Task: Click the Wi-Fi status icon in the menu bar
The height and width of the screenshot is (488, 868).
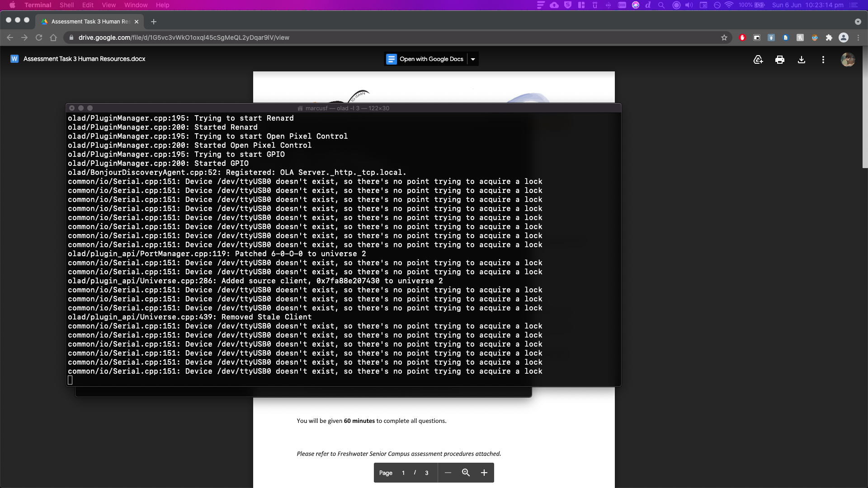Action: 729,5
